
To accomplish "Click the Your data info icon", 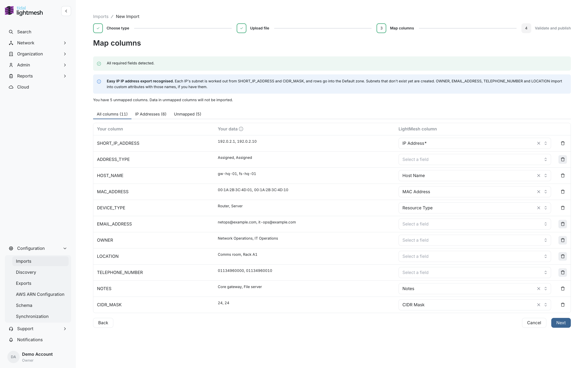I will point(241,129).
